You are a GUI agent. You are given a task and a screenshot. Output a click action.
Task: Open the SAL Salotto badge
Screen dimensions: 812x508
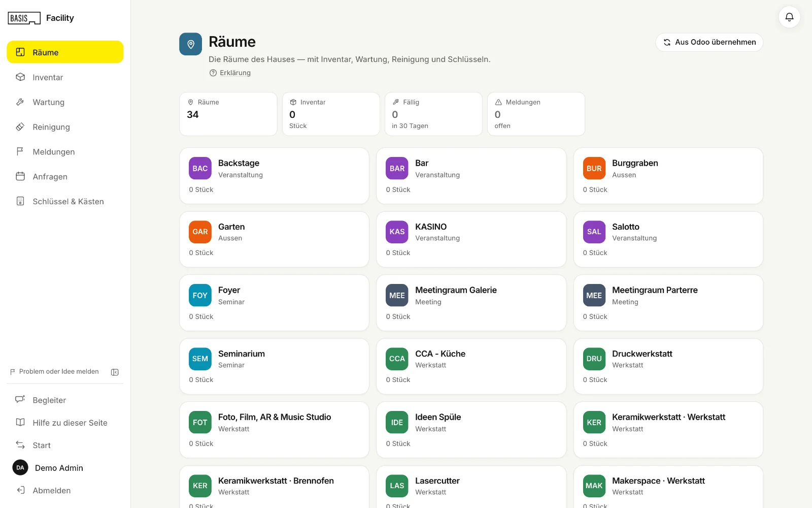click(x=594, y=232)
